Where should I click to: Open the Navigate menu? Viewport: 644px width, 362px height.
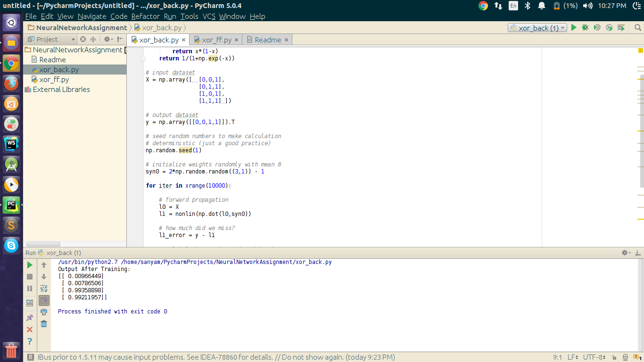coord(92,16)
